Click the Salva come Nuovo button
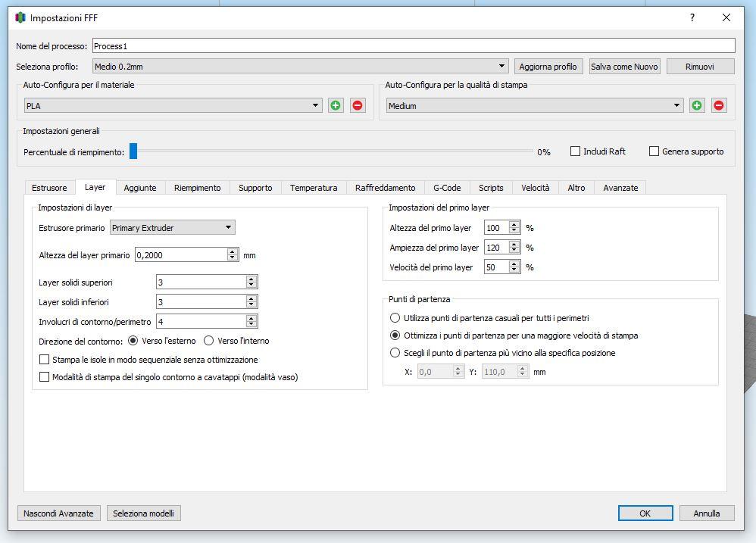 coord(624,67)
